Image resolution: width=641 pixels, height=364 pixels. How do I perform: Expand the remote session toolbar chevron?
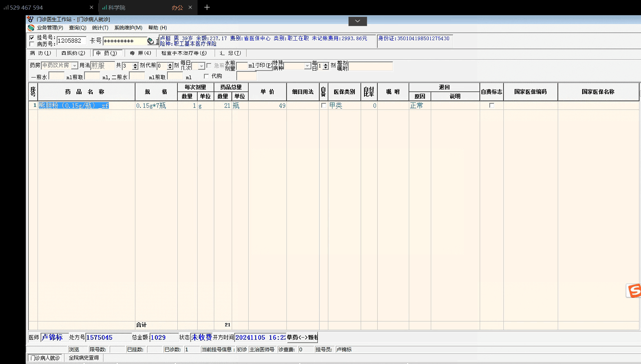coord(357,21)
